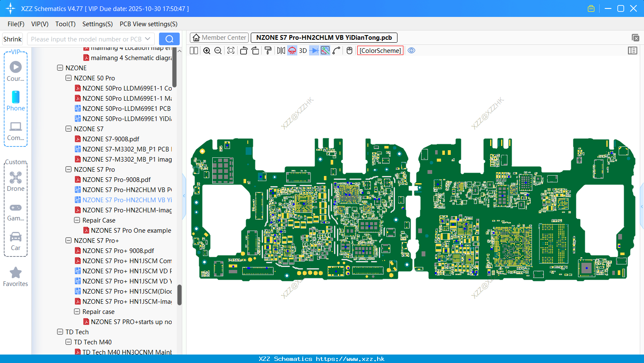Click the XZZ star logo in the title bar
This screenshot has height=363, width=644.
click(x=11, y=8)
